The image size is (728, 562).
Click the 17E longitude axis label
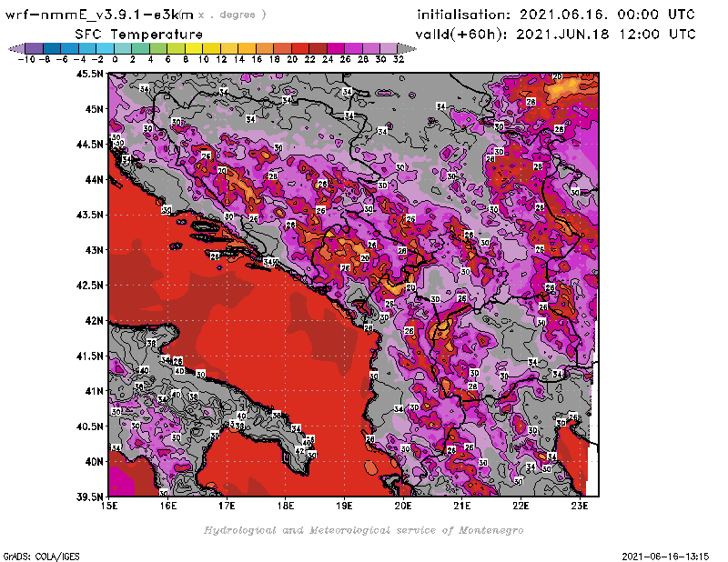coord(227,506)
